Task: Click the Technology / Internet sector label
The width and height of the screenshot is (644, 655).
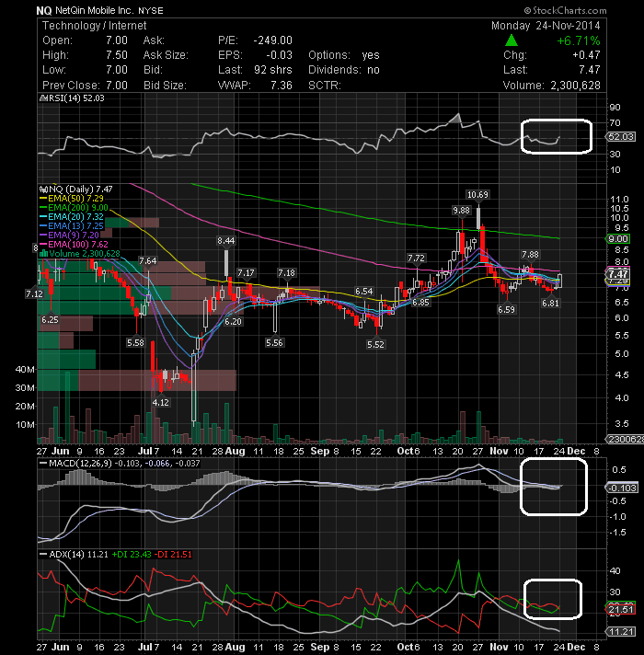Action: (95, 26)
